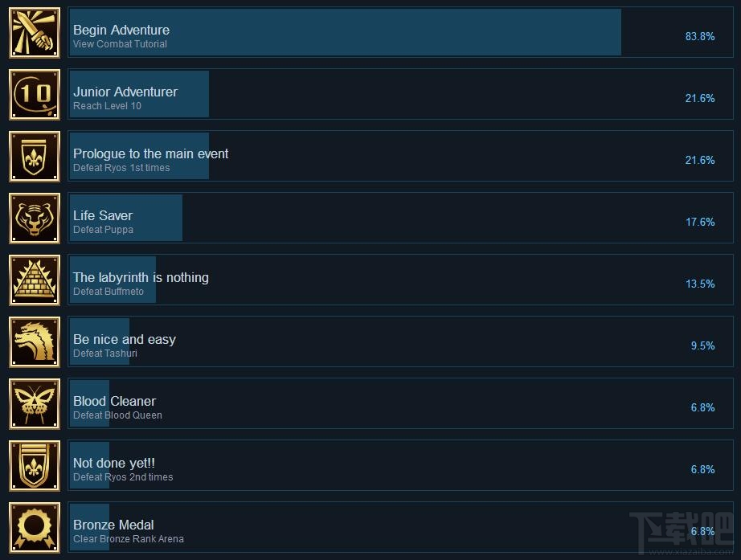Click the Reach Level 10 description
The height and width of the screenshot is (560, 741).
(x=107, y=106)
